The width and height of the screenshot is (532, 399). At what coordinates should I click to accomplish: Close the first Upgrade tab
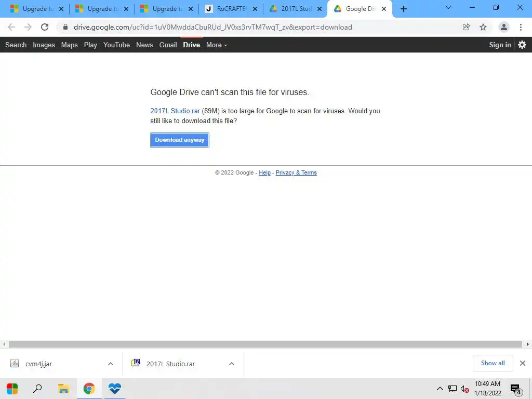pos(61,9)
